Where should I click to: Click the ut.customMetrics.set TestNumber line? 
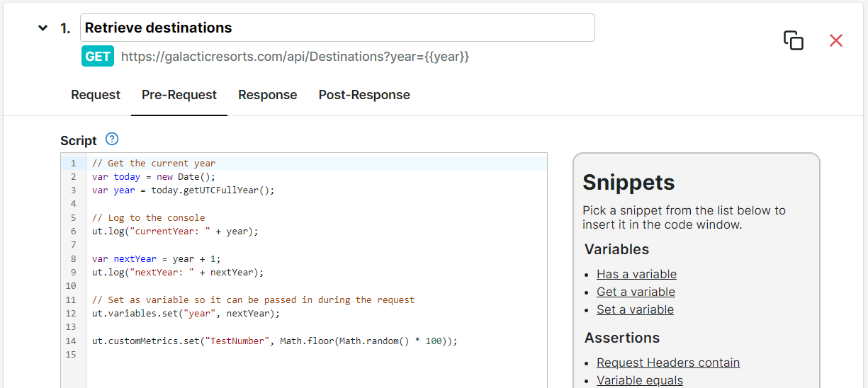pyautogui.click(x=275, y=341)
